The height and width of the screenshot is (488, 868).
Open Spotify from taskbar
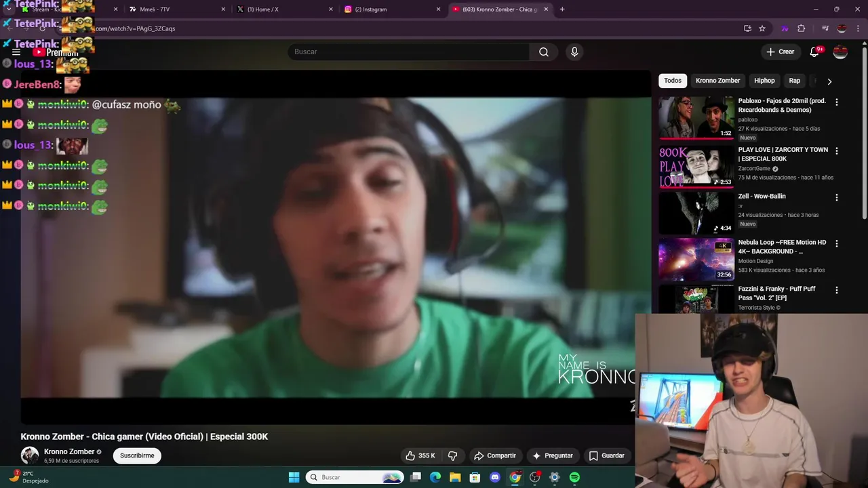574,477
